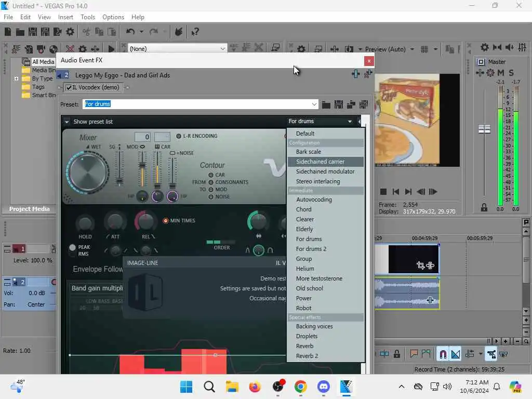Go to end in preview transport
The width and height of the screenshot is (532, 399).
(408, 192)
